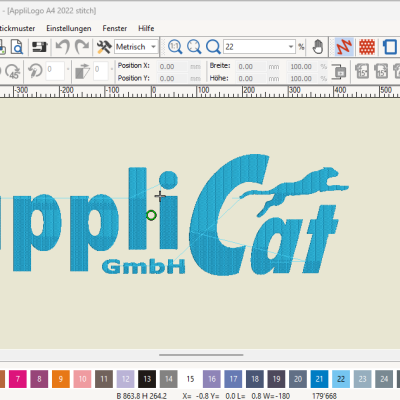This screenshot has height=400, width=400.
Task: Activate the hand pan tool
Action: tap(318, 47)
